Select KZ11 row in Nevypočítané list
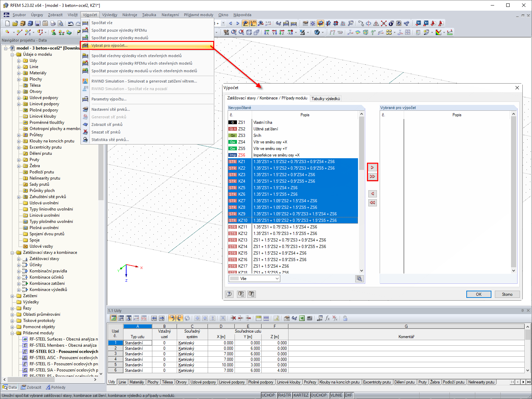532x399 pixels. click(293, 227)
